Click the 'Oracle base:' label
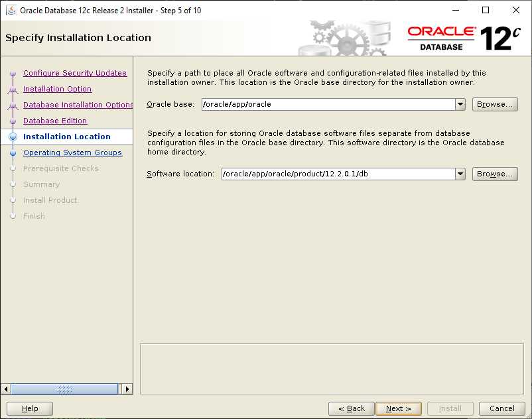Viewport: 532px width, 419px height. [170, 104]
